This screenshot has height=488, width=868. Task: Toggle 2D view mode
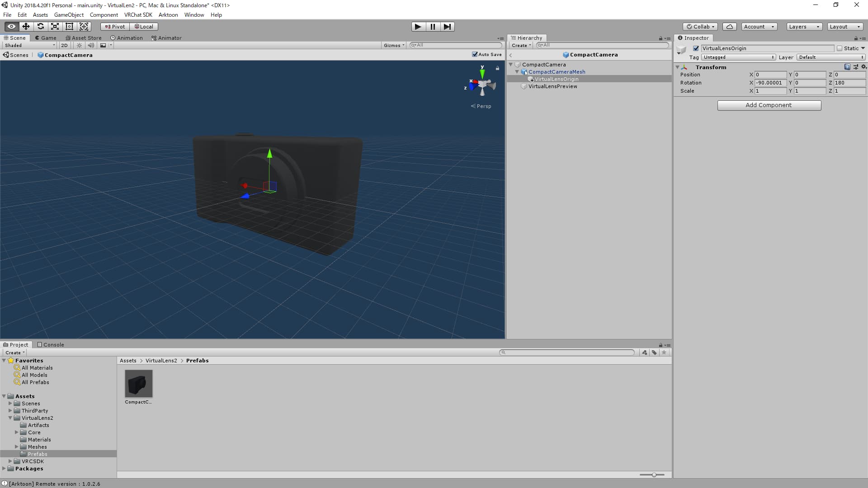coord(64,45)
